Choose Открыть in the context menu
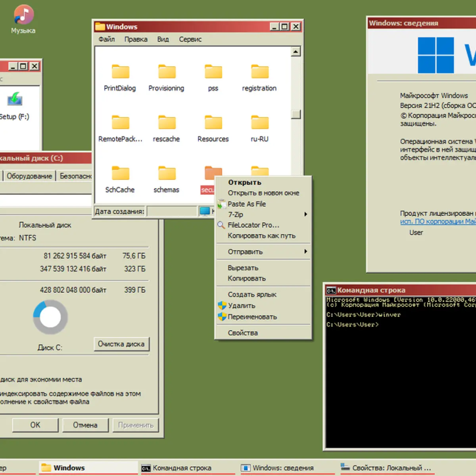Image resolution: width=476 pixels, height=476 pixels. click(x=263, y=182)
